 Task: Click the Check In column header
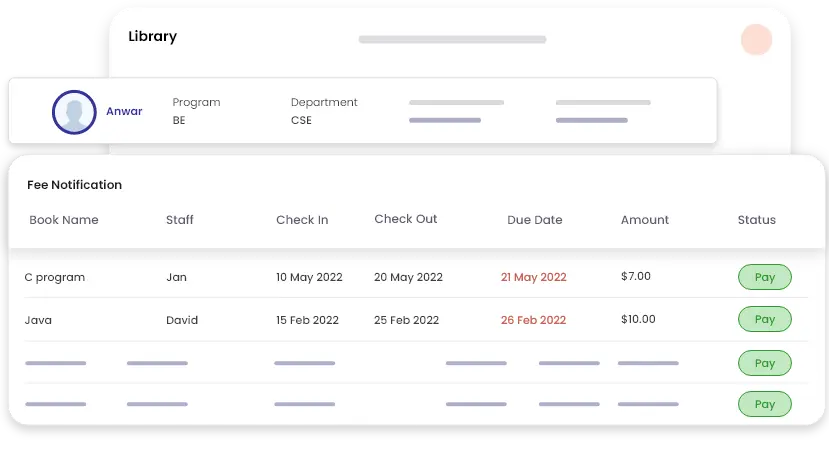(302, 220)
